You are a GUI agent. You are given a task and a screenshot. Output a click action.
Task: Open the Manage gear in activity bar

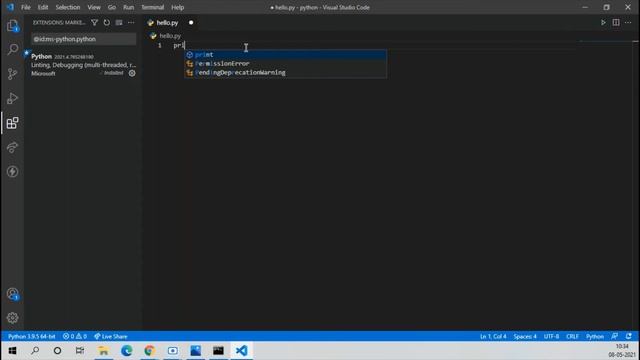[x=13, y=318]
